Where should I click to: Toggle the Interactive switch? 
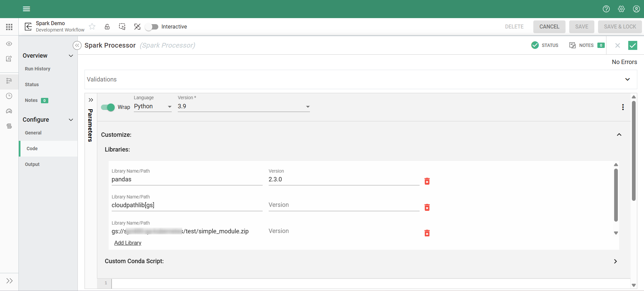[x=152, y=27]
